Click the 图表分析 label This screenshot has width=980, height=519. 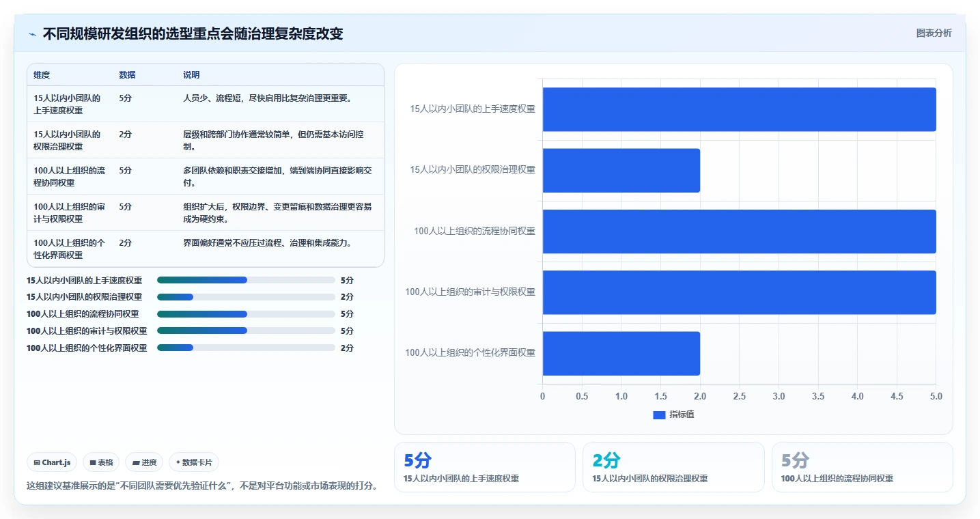click(934, 33)
